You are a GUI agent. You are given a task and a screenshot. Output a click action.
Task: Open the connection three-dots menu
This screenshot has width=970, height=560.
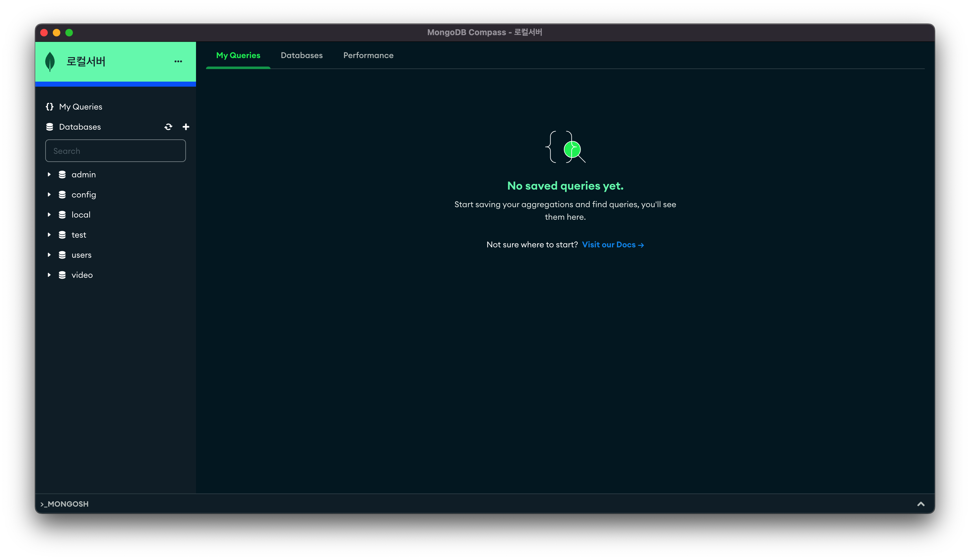click(x=178, y=62)
